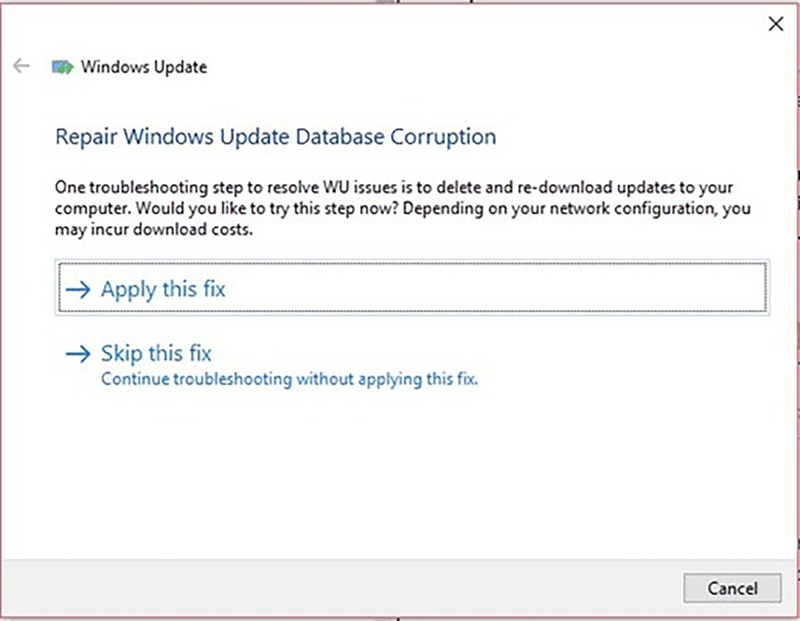Close the troubleshooter with the X icon

tap(776, 23)
